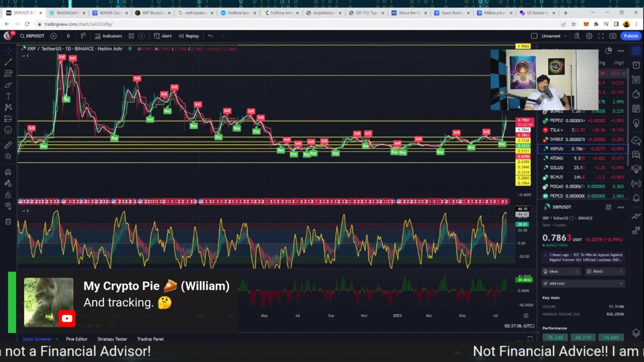
Task: Toggle the layout setup square icon
Action: point(534,36)
